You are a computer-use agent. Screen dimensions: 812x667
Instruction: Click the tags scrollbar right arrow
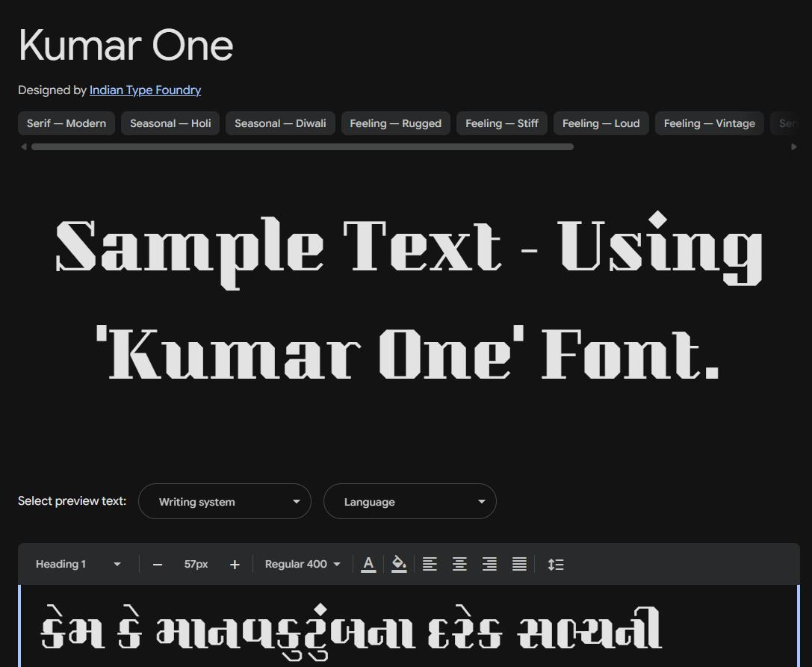(794, 147)
